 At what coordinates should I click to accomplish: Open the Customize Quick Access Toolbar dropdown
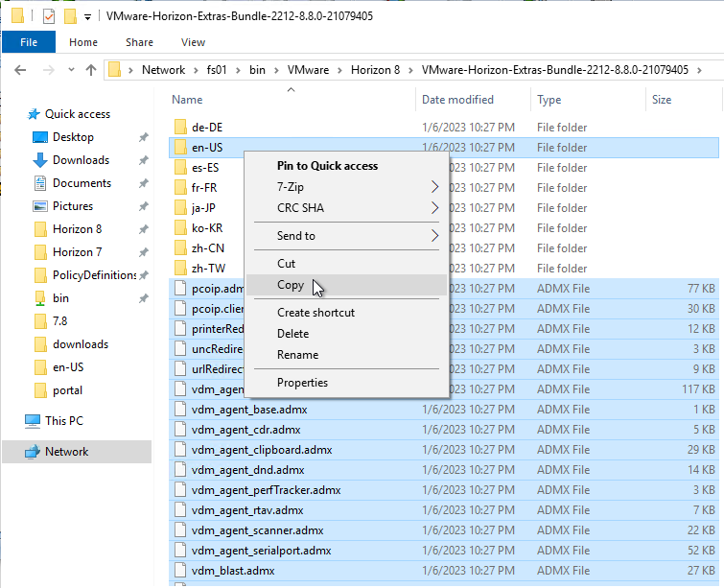pyautogui.click(x=87, y=17)
